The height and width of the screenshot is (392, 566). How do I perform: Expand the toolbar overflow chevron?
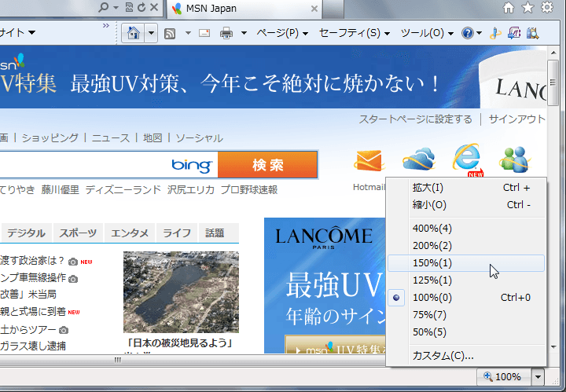(x=106, y=25)
